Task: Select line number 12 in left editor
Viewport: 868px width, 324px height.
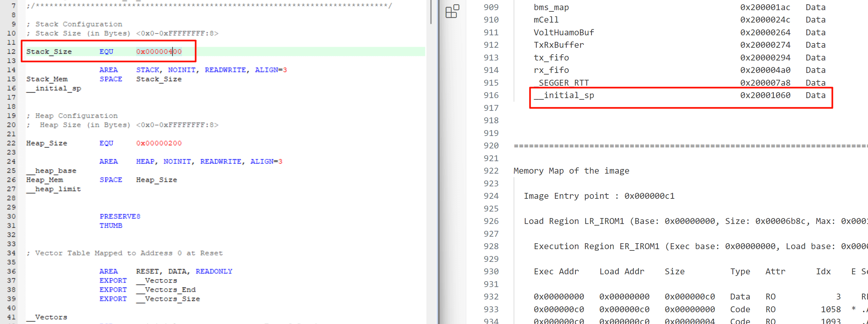Action: coord(11,52)
